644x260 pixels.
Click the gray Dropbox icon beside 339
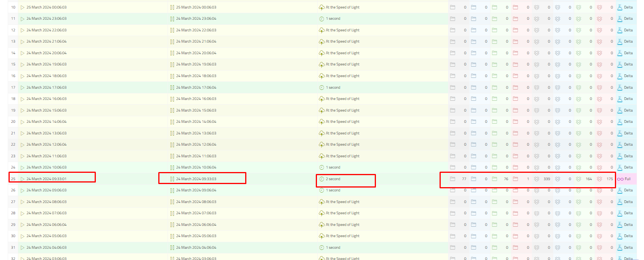click(537, 179)
